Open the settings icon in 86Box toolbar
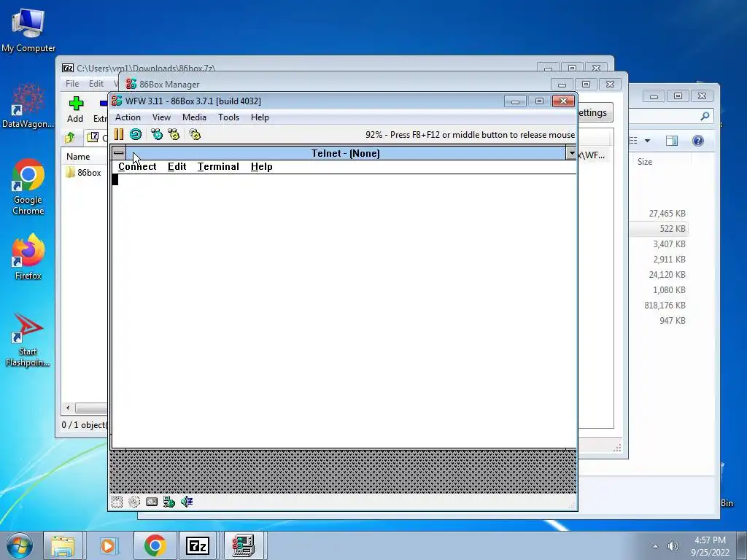 [x=195, y=134]
